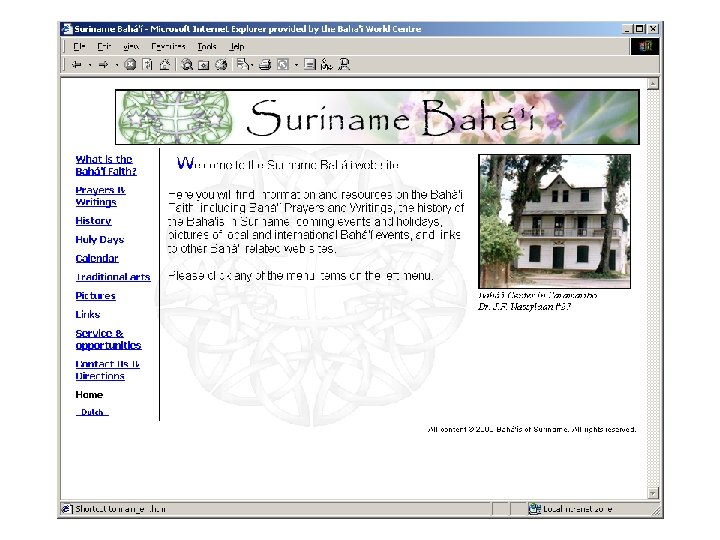Screen dimensions: 720x540
Task: Click the Local intranet zone status icon
Action: tap(534, 509)
